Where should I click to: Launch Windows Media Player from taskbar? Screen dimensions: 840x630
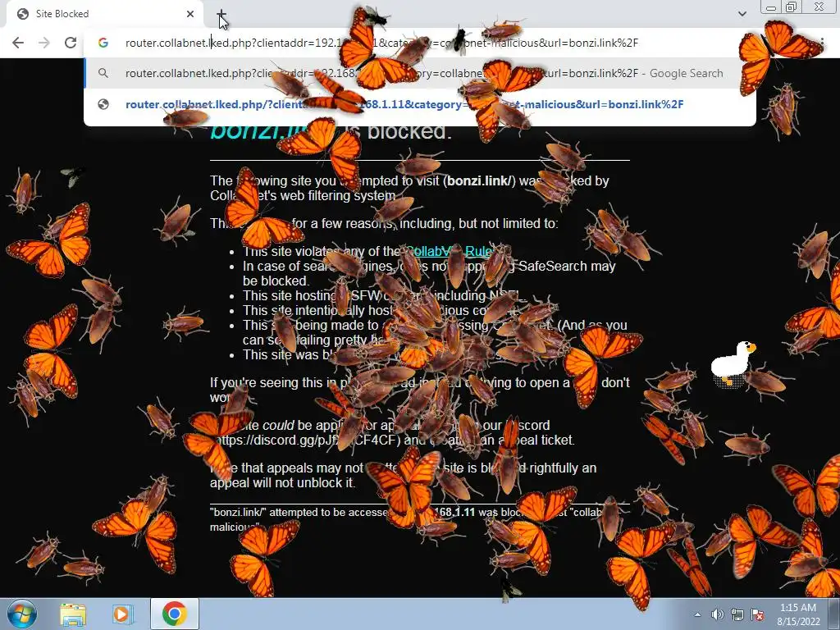coord(122,614)
